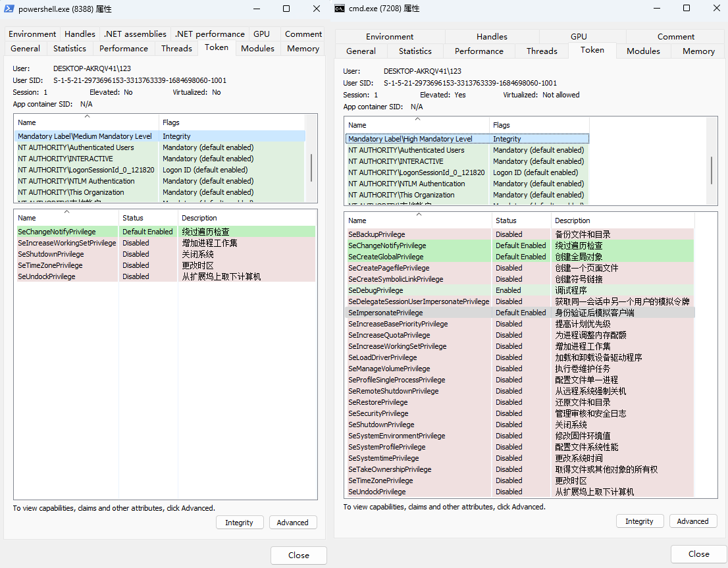Select SeRemoteShutdownPrivilege row
728x568 pixels.
point(521,391)
